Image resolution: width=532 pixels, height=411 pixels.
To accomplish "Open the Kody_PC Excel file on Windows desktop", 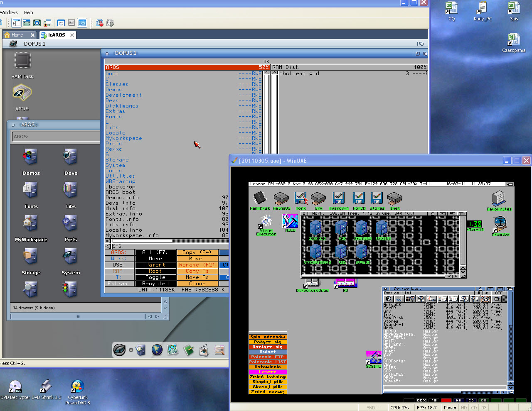I will pos(483,12).
